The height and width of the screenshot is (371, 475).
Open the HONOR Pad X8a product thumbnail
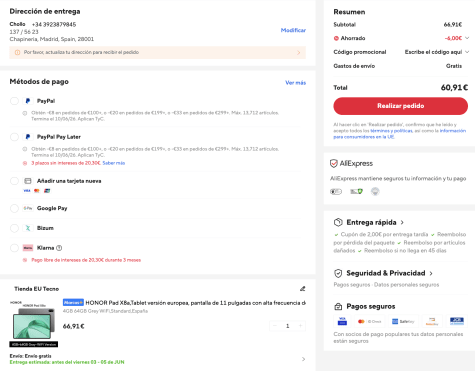click(33, 324)
